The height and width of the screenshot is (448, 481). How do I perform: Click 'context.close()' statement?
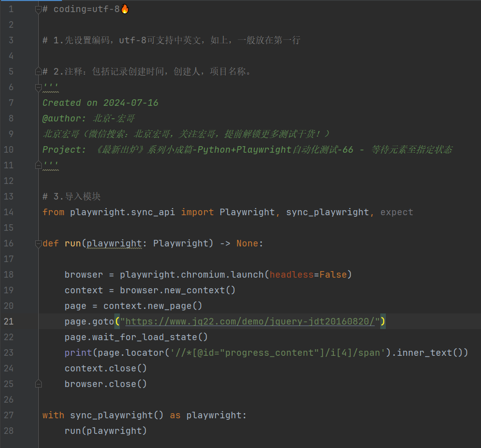click(x=106, y=368)
